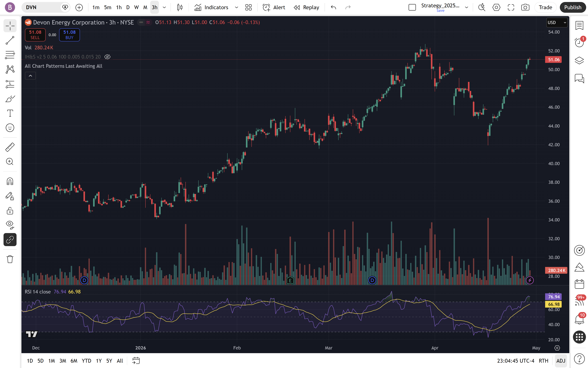The width and height of the screenshot is (588, 368).
Task: Collapse the indicator legend chevron
Action: point(30,76)
